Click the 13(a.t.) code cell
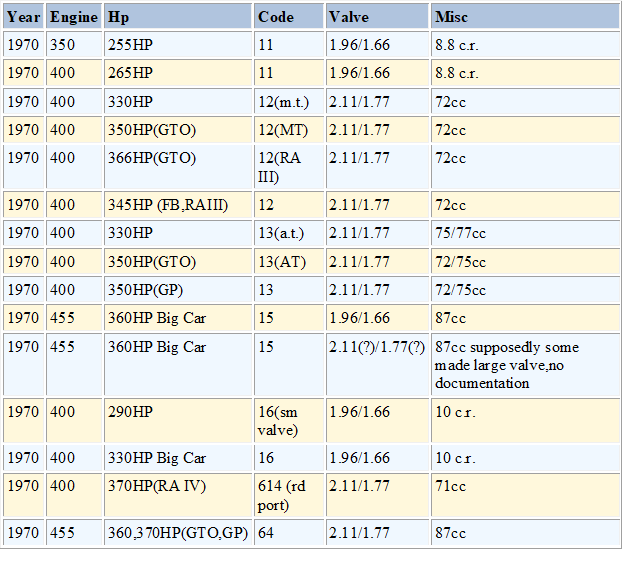This screenshot has width=624, height=580. tap(289, 233)
